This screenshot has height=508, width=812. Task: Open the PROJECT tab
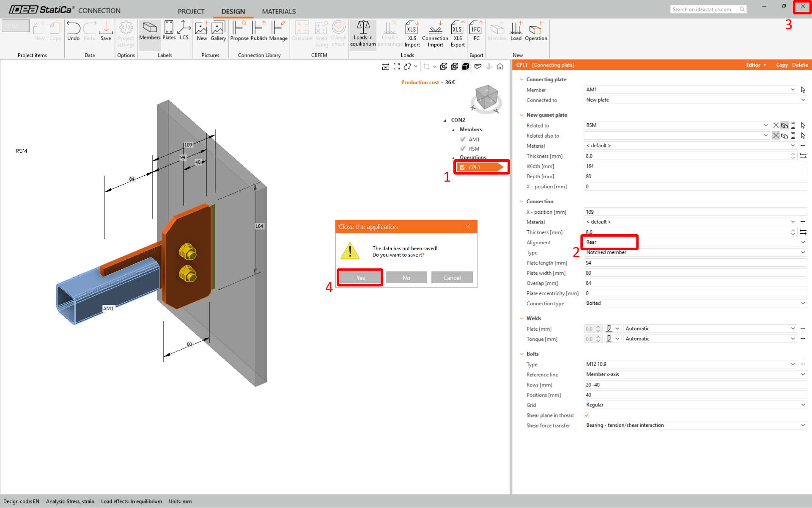coord(191,11)
